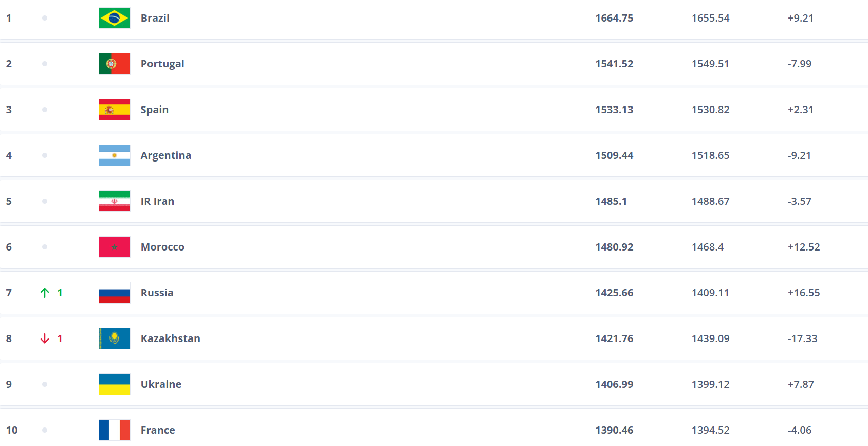Image resolution: width=868 pixels, height=446 pixels.
Task: Click the Ukraine flag icon
Action: coord(114,384)
